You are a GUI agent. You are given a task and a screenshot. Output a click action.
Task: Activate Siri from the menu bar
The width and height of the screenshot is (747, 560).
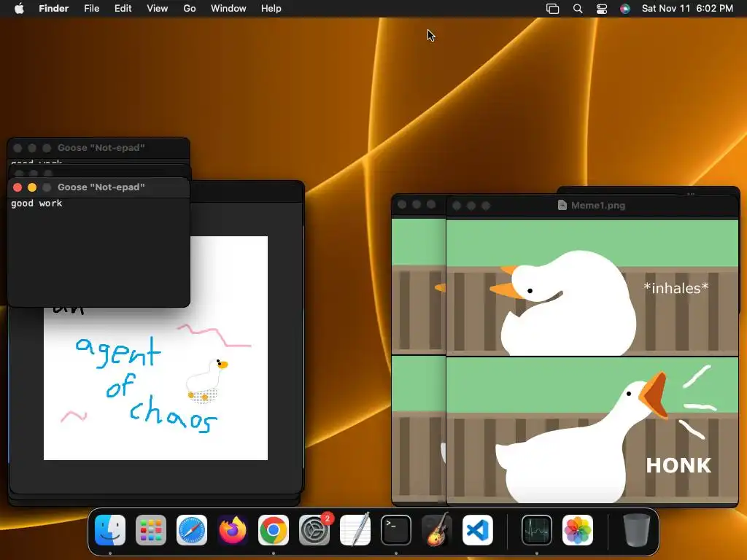coord(625,9)
